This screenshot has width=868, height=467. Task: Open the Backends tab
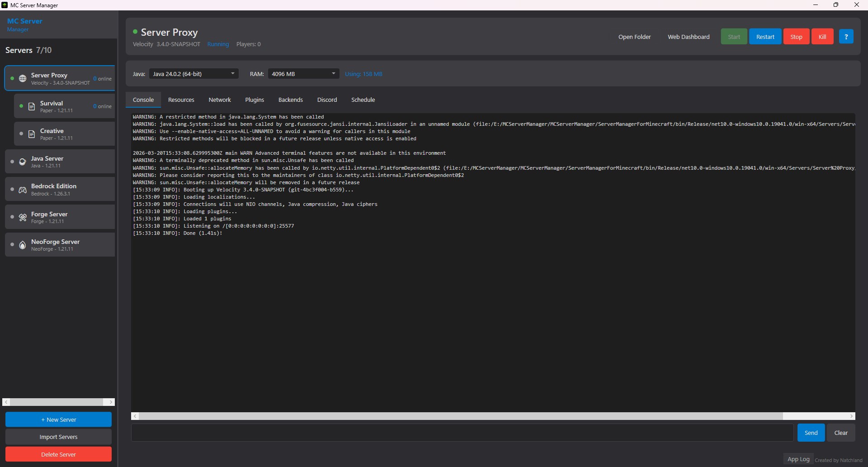[291, 100]
